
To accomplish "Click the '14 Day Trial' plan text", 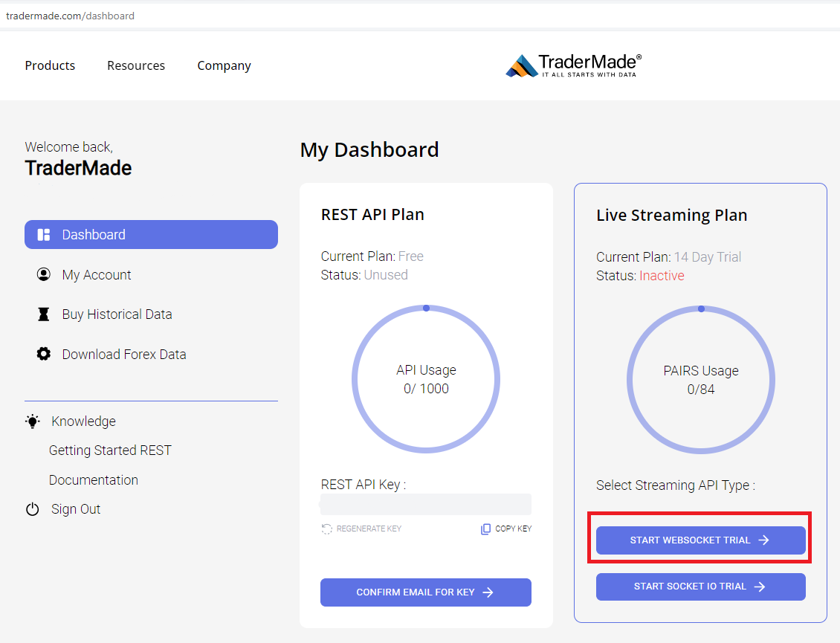I will coord(708,257).
